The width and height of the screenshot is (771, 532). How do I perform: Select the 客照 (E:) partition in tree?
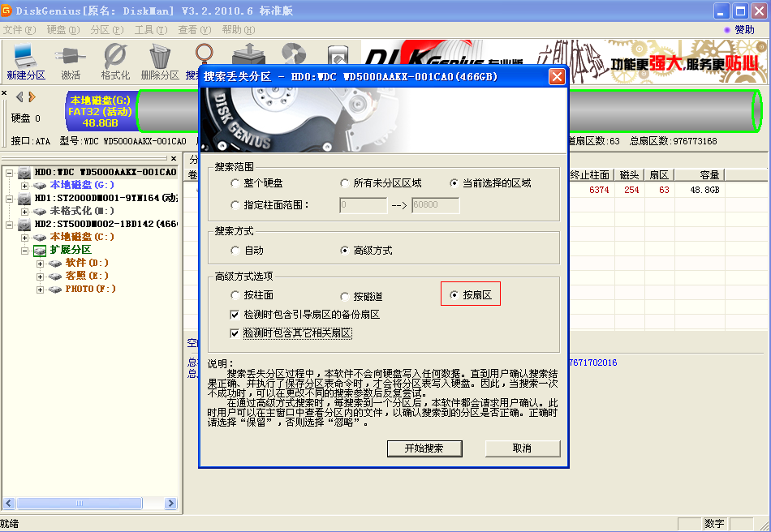87,276
